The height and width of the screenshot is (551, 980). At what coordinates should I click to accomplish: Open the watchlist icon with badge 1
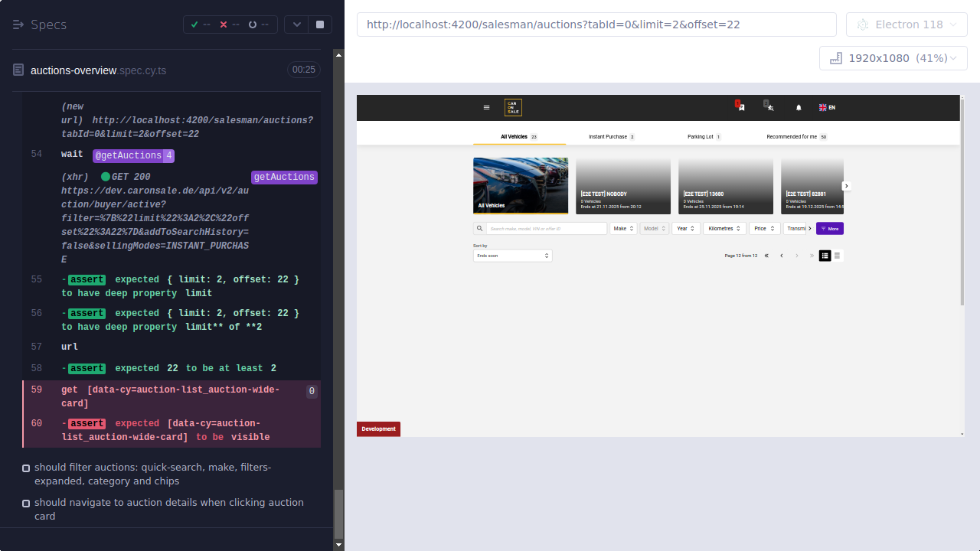click(740, 109)
